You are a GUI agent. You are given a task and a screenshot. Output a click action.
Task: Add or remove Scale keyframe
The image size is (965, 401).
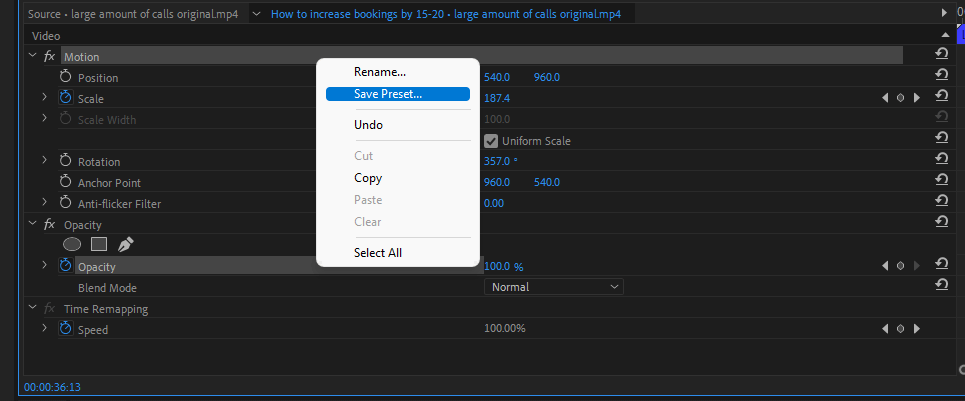[900, 98]
